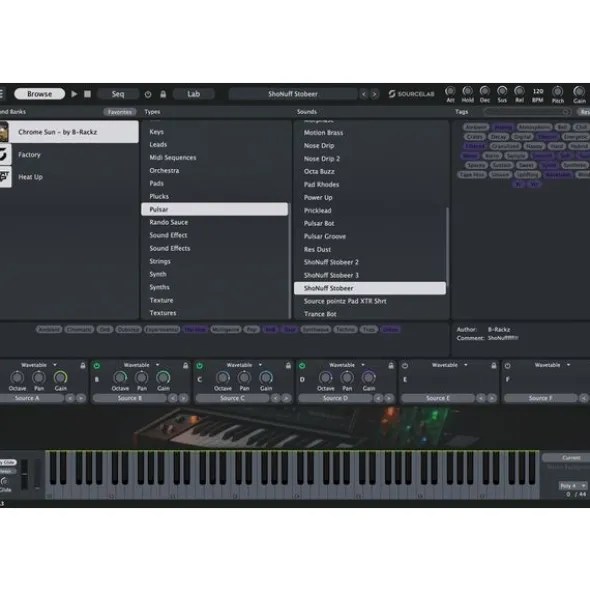This screenshot has height=591, width=590.
Task: Switch to the Seq tab
Action: coord(118,94)
